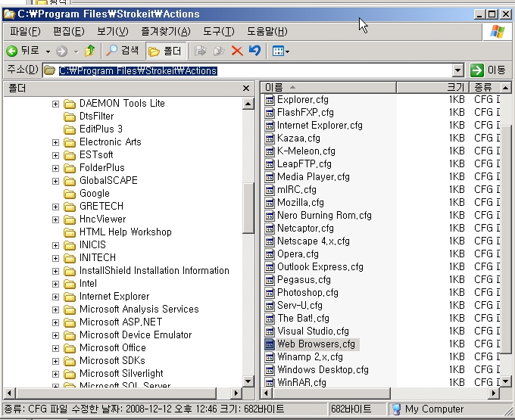Select the WinRAR.cfg file icon
515x420 pixels.
coord(270,383)
